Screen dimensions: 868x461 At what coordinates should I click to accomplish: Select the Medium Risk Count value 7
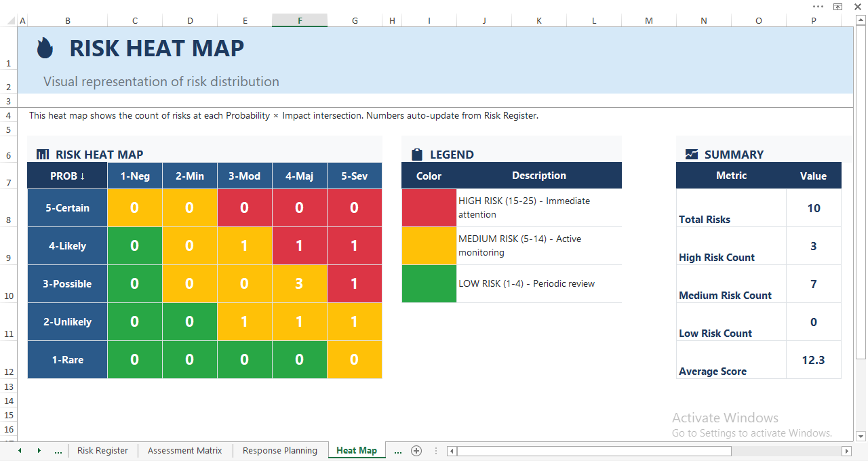point(814,284)
